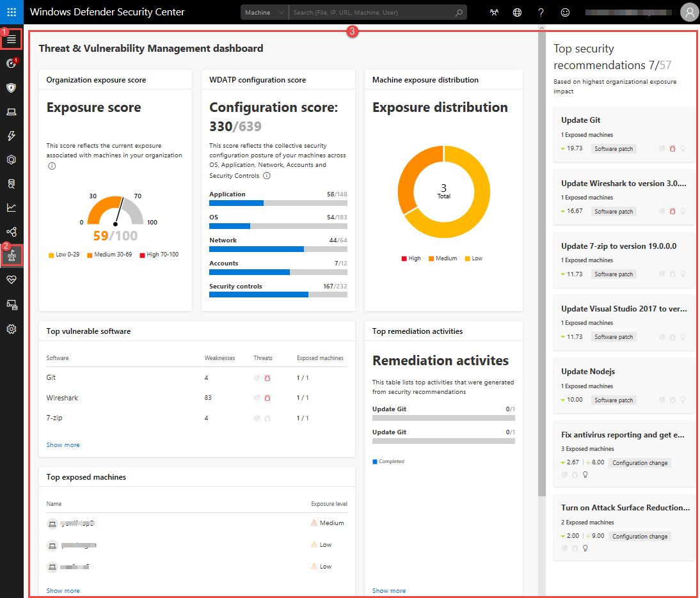Click the Exposure distribution donut chart
700x598 pixels.
pyautogui.click(x=444, y=192)
